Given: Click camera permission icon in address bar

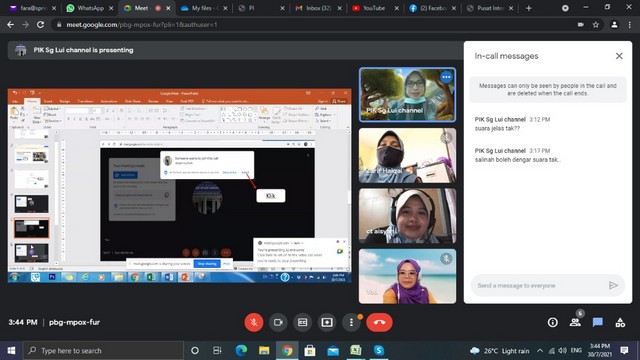Looking at the screenshot, I should [580, 24].
